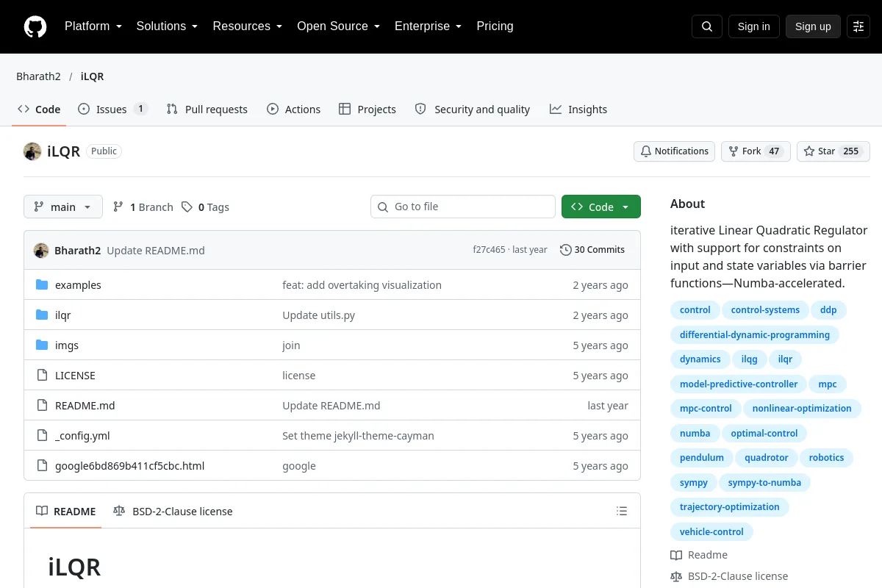
Task: Click the google6bd869b411cf5cbc.html file icon
Action: click(x=42, y=466)
